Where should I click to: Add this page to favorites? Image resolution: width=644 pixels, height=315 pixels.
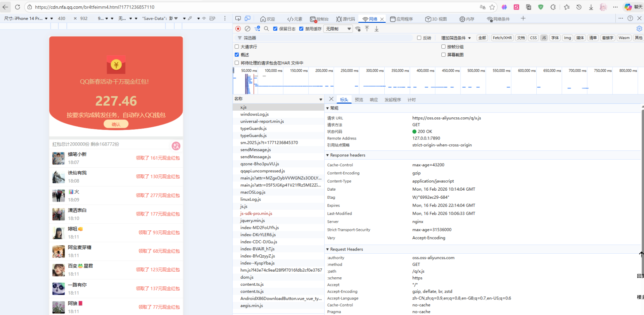(492, 7)
